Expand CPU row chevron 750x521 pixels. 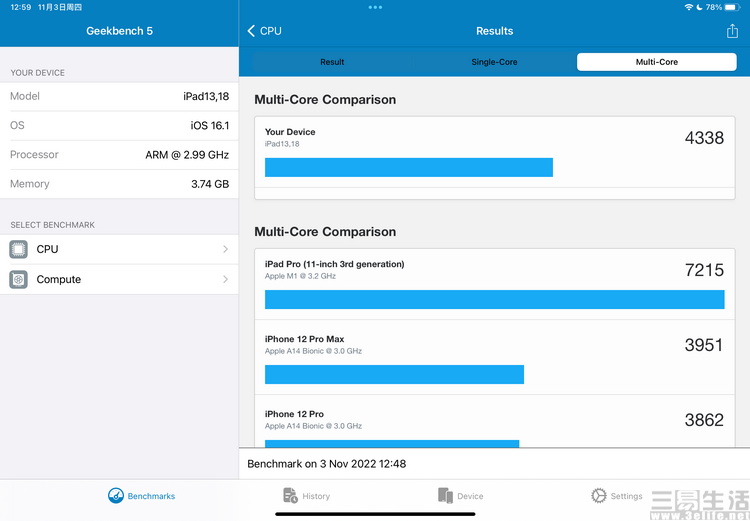pyautogui.click(x=225, y=249)
